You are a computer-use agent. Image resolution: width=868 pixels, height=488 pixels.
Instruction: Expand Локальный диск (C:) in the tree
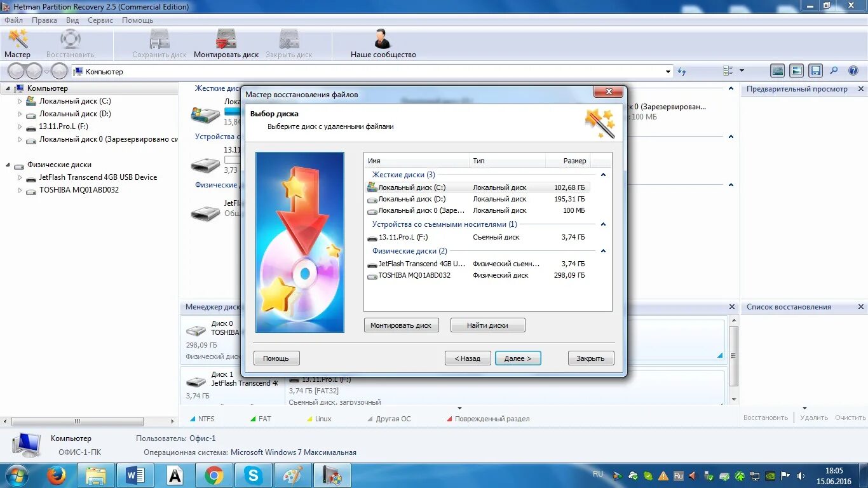click(20, 101)
